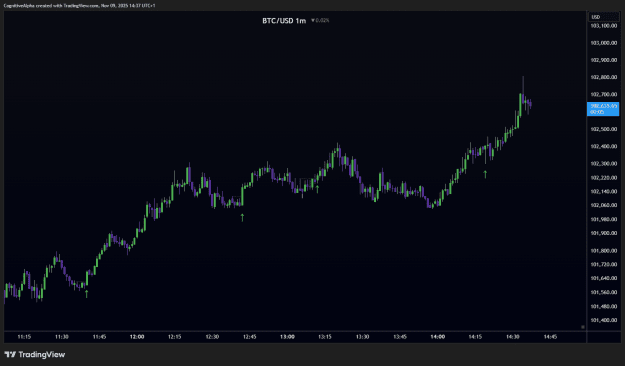Click the 13:15 time axis label
Image resolution: width=625 pixels, height=366 pixels.
325,337
